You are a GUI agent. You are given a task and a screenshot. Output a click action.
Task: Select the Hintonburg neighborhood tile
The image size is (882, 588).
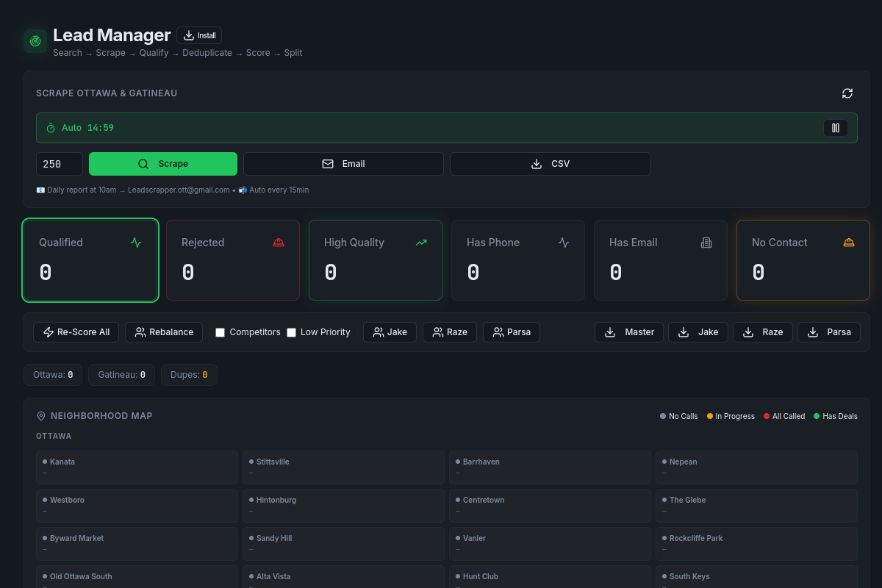[343, 506]
